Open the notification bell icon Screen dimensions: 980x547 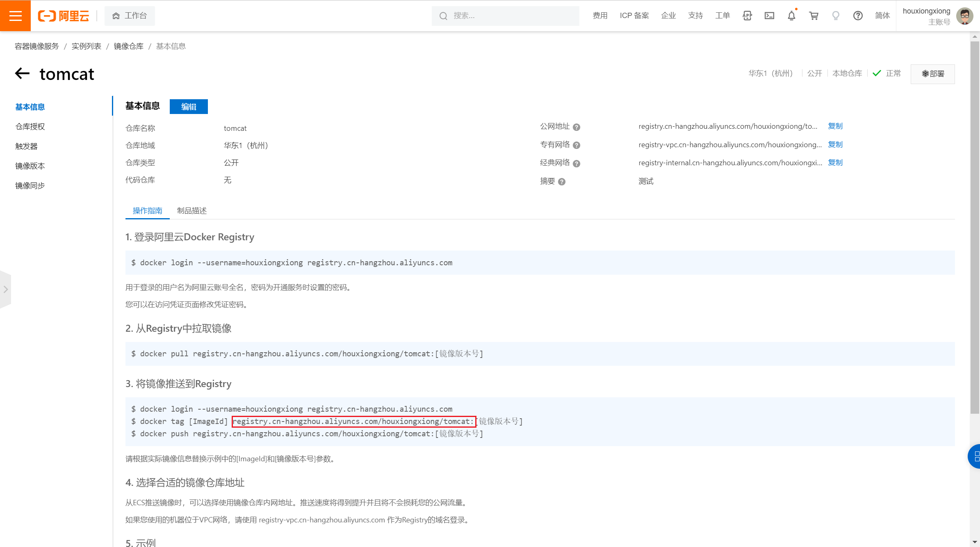pyautogui.click(x=791, y=16)
